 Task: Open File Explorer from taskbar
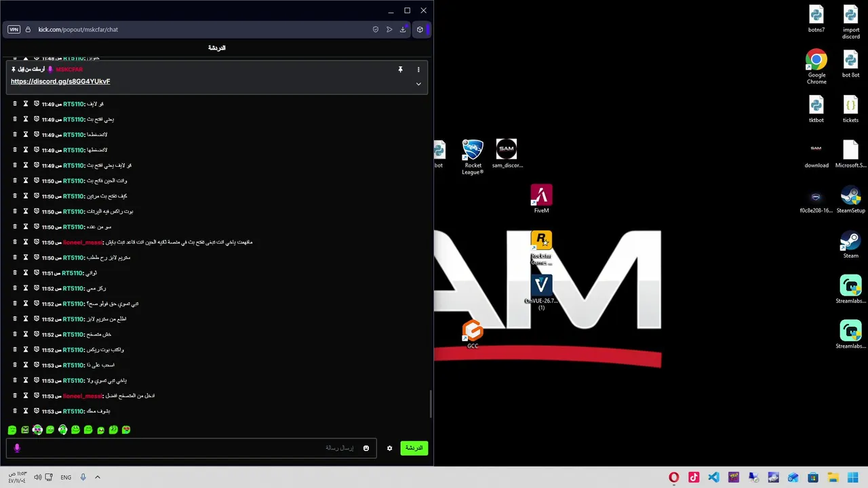pos(833,478)
